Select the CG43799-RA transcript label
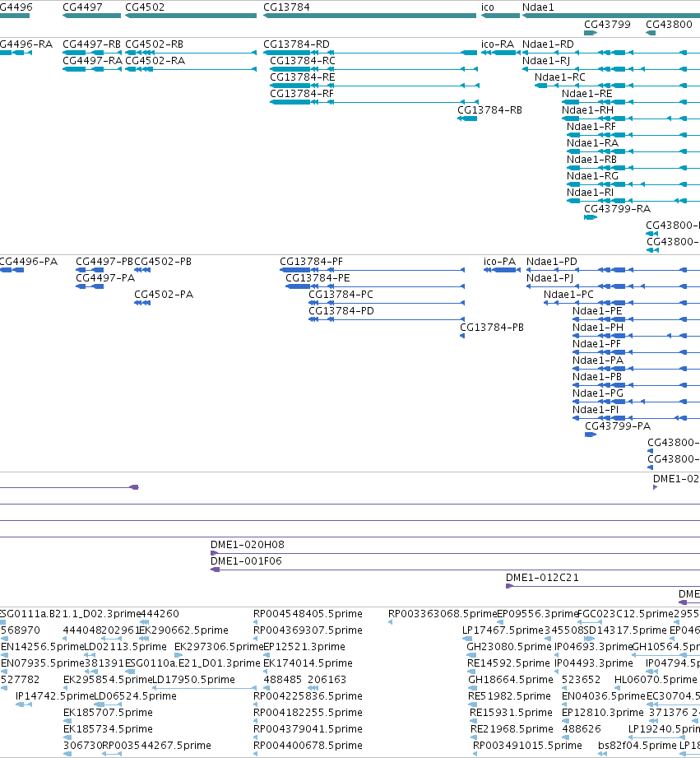700x758 pixels. click(x=618, y=209)
